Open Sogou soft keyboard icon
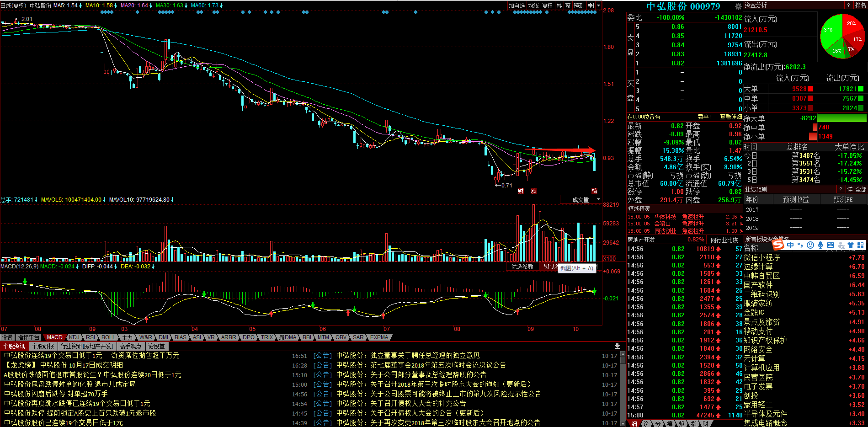 (x=831, y=245)
